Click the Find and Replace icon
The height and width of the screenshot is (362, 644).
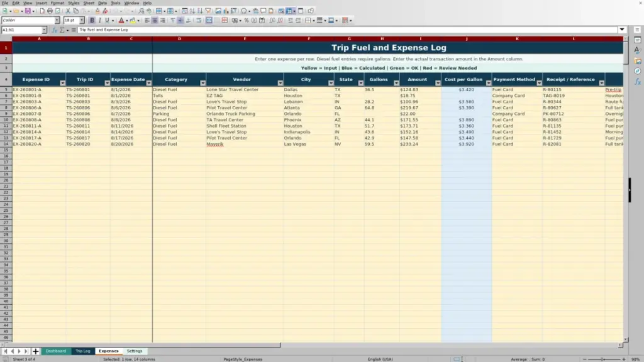(142, 11)
